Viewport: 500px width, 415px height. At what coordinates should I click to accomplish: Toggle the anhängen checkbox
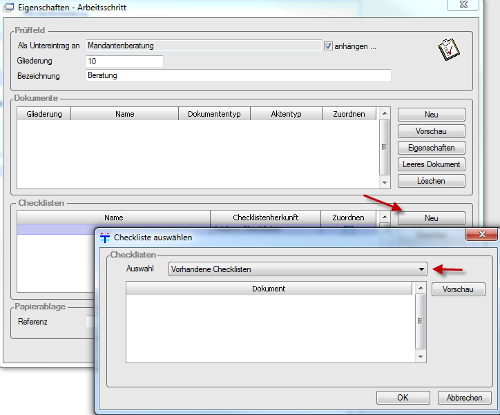328,46
